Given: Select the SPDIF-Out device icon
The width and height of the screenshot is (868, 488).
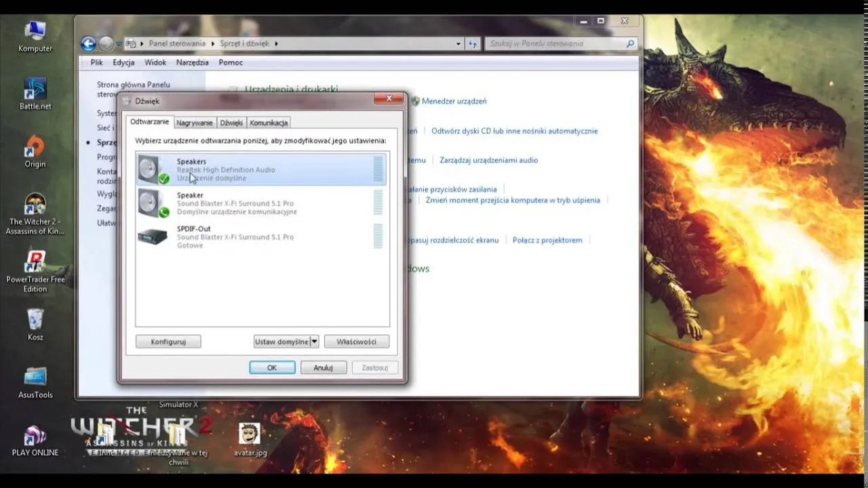Looking at the screenshot, I should coord(152,237).
